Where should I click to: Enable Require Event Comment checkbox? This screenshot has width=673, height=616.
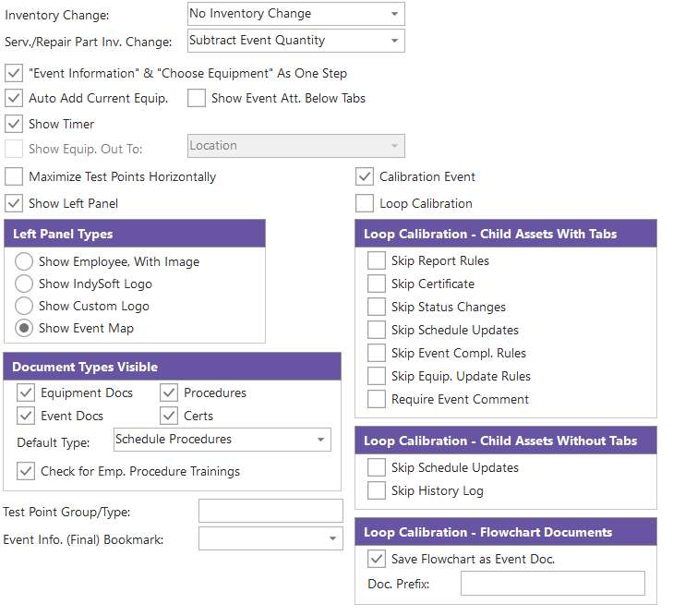click(377, 399)
